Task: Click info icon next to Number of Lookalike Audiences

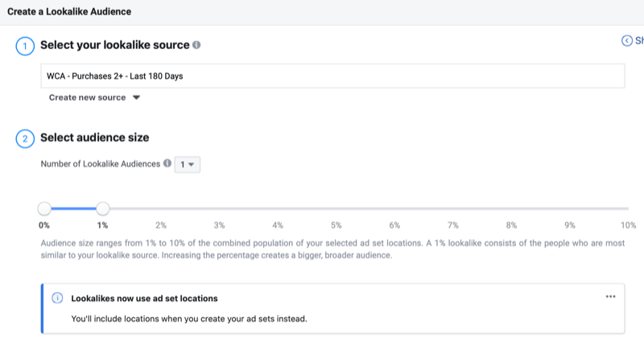Action: point(167,163)
